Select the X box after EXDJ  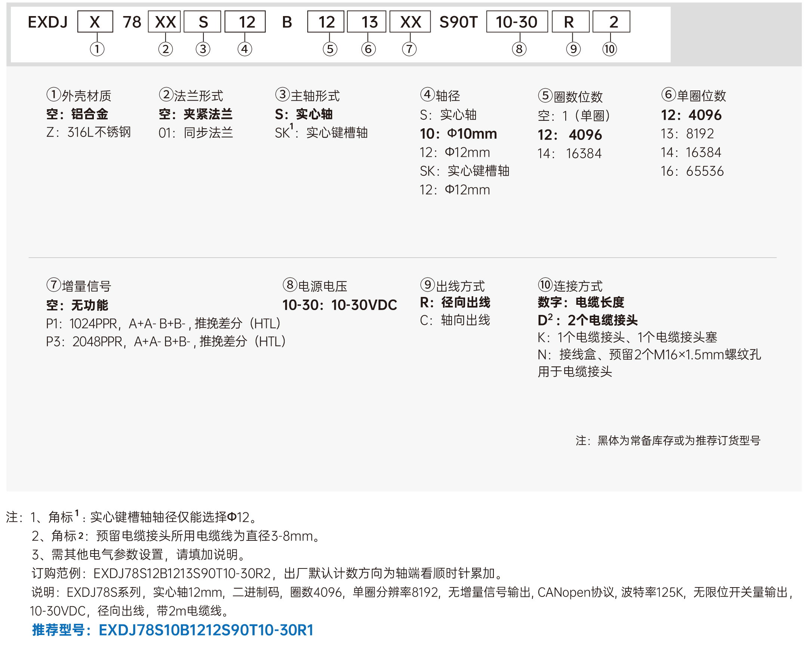[95, 22]
